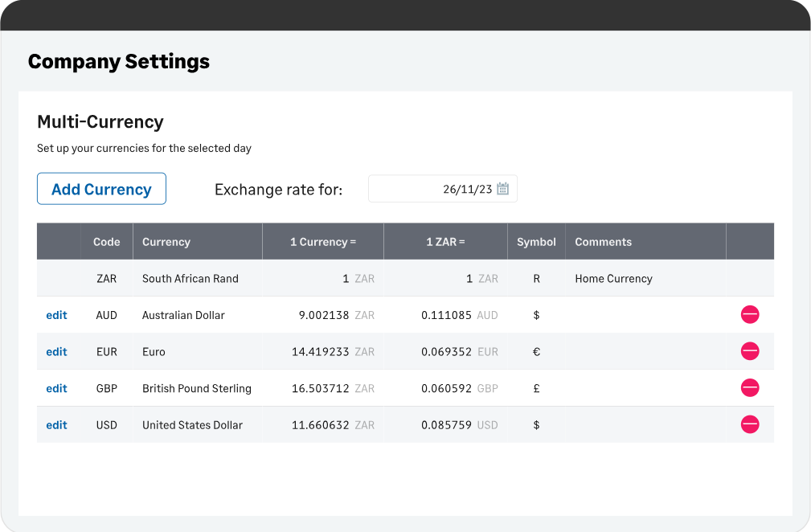
Task: Edit the GBP currency row
Action: click(56, 389)
